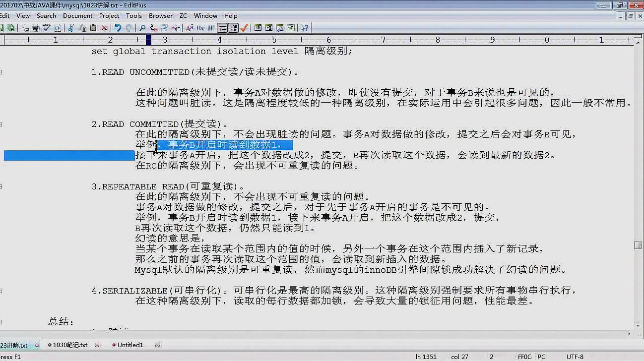Image resolution: width=644 pixels, height=361 pixels.
Task: Collapse fold marker beside 1.READ UNCOMMITTED line
Action: [1, 72]
